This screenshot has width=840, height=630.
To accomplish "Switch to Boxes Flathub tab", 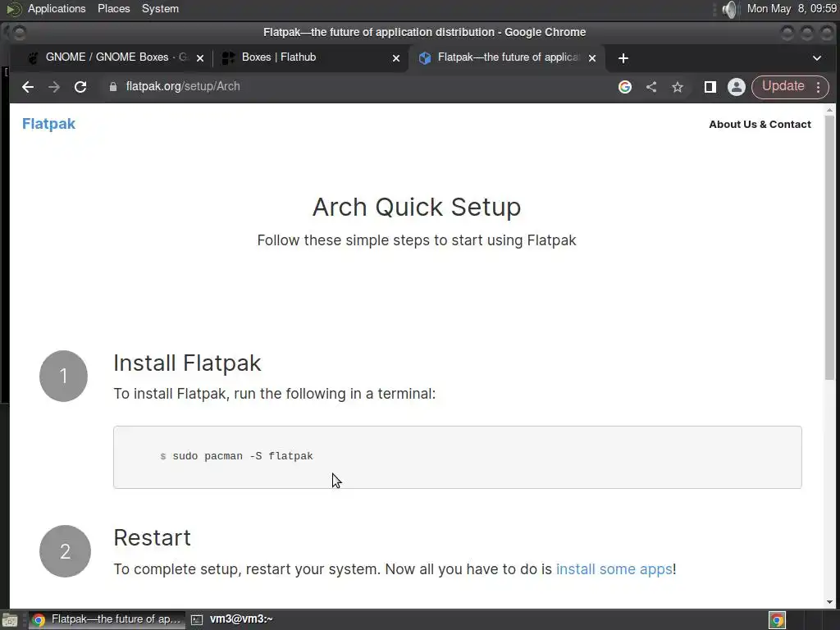I will pyautogui.click(x=310, y=57).
